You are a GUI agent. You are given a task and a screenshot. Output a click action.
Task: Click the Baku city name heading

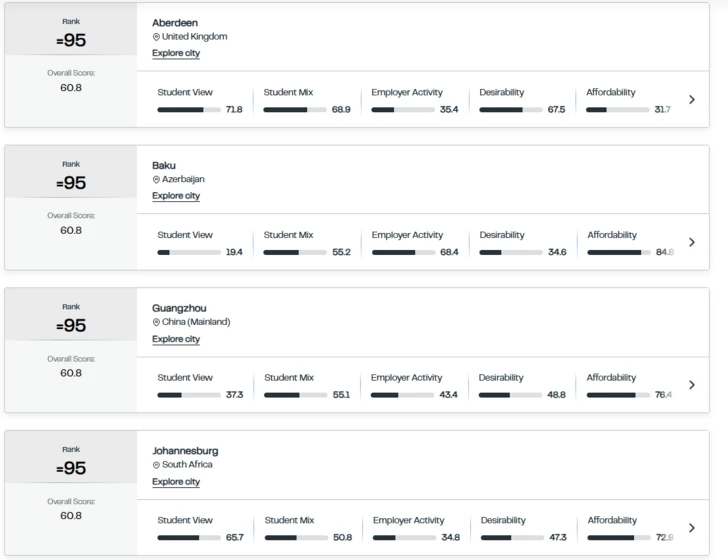[x=164, y=165]
